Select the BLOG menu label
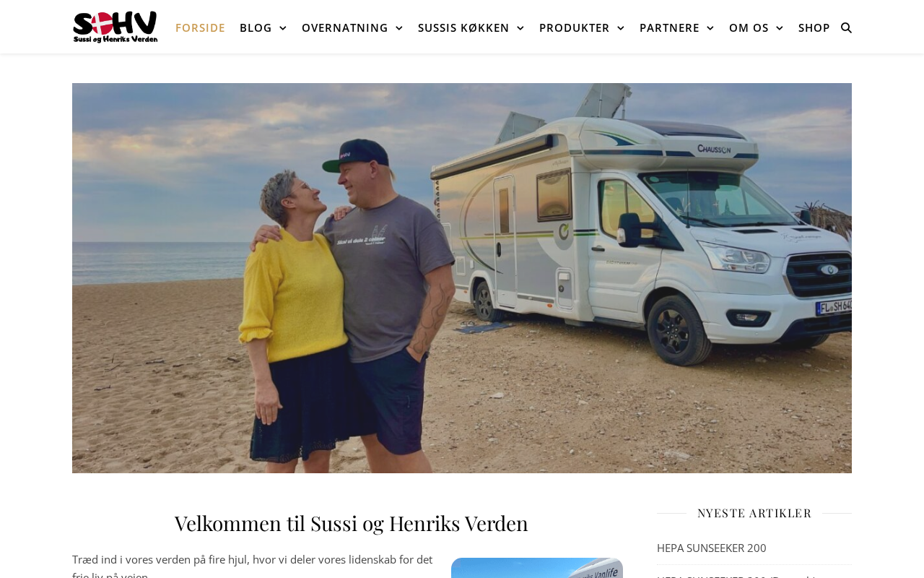 pyautogui.click(x=256, y=27)
